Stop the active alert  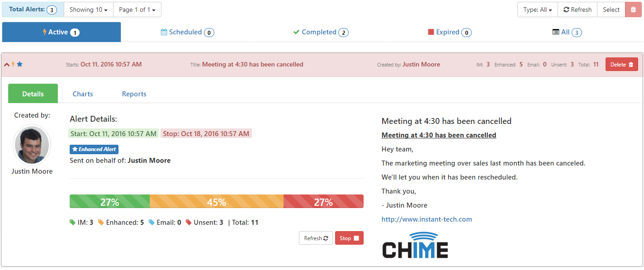(349, 238)
